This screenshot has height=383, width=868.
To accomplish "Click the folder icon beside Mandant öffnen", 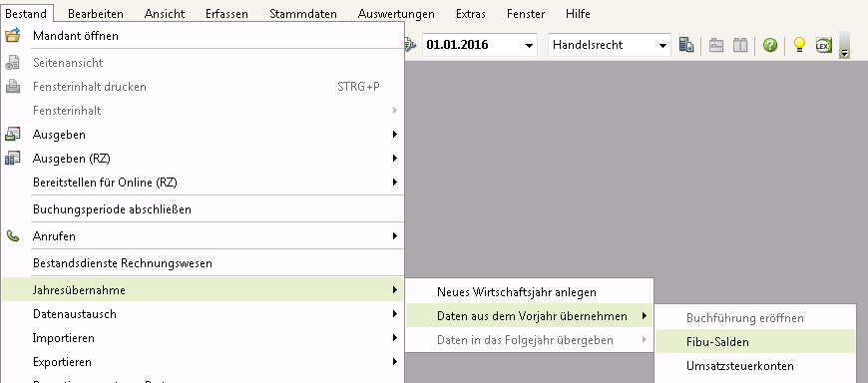I will click(x=12, y=36).
